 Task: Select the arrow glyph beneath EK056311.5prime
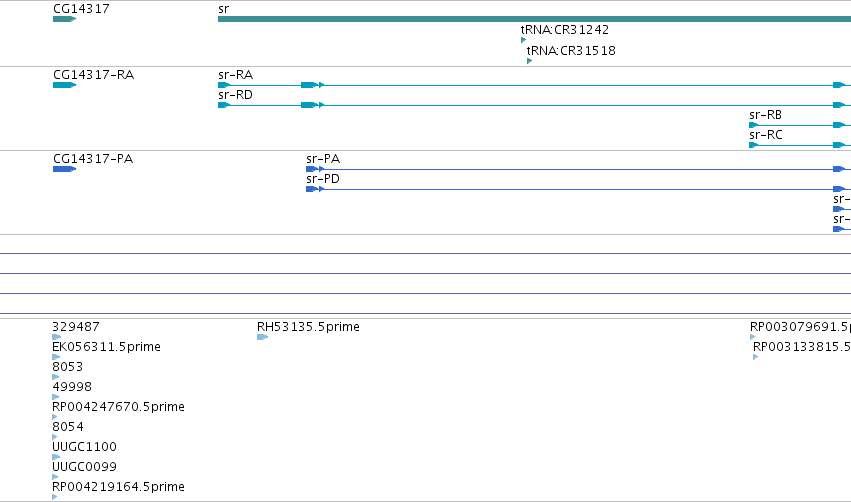56,357
